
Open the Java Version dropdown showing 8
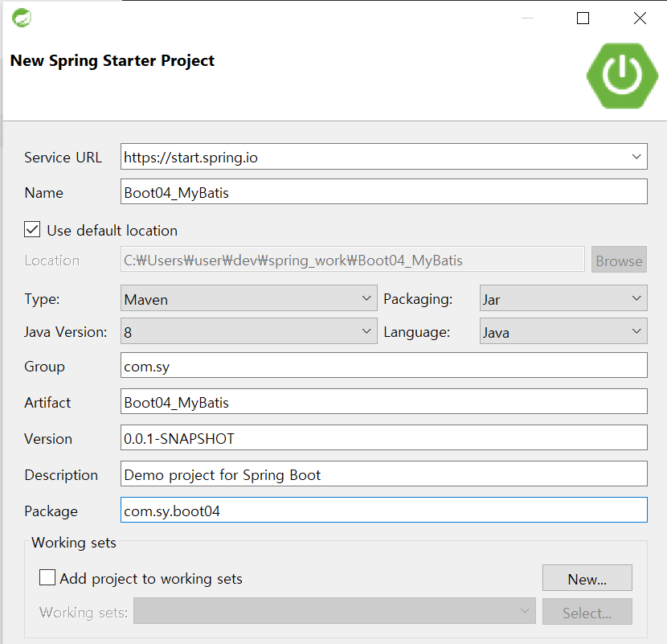tap(249, 331)
